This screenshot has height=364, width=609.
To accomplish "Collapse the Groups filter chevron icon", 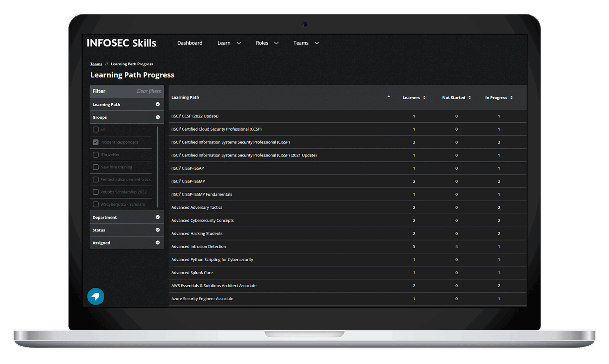I will tap(158, 117).
